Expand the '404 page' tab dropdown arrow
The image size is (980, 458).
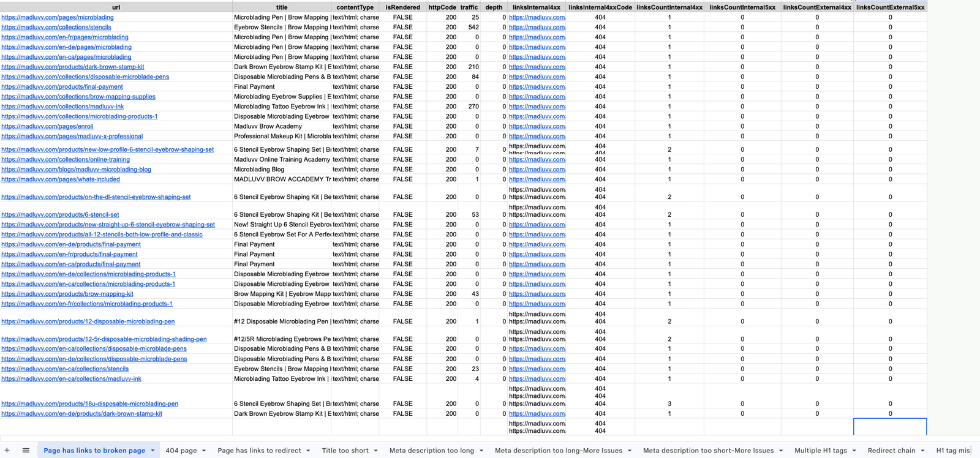click(x=204, y=451)
